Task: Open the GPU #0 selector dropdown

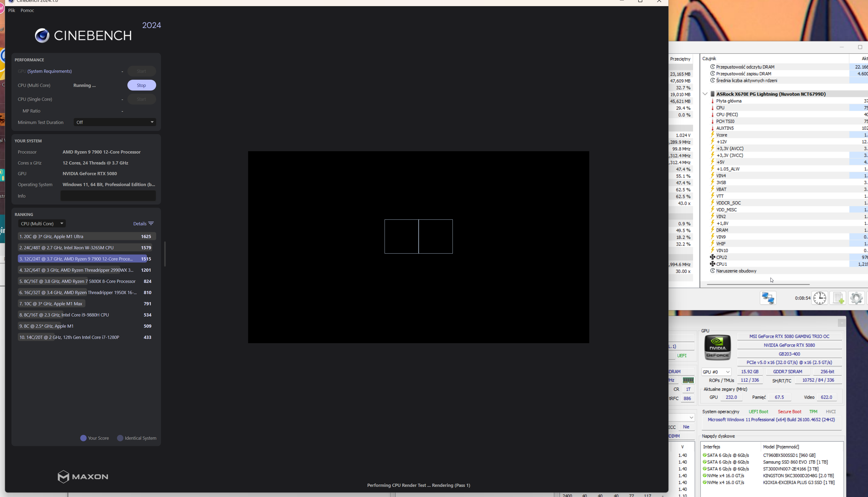Action: (x=716, y=372)
